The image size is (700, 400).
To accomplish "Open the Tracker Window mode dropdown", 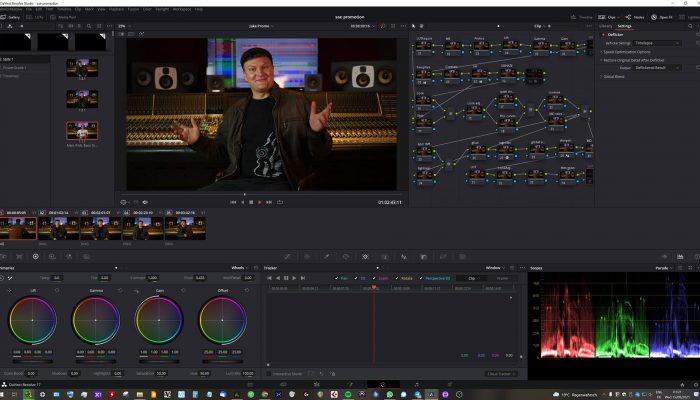I will (x=495, y=268).
